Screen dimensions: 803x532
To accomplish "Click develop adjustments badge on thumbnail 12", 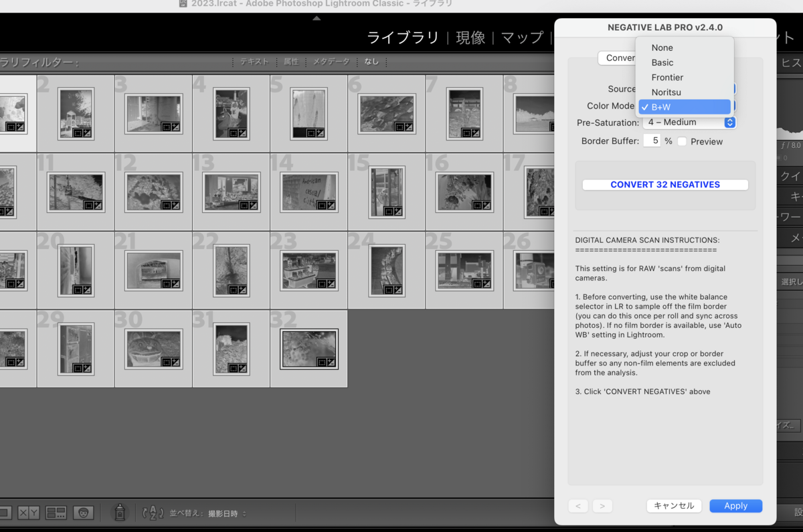I will pos(175,205).
